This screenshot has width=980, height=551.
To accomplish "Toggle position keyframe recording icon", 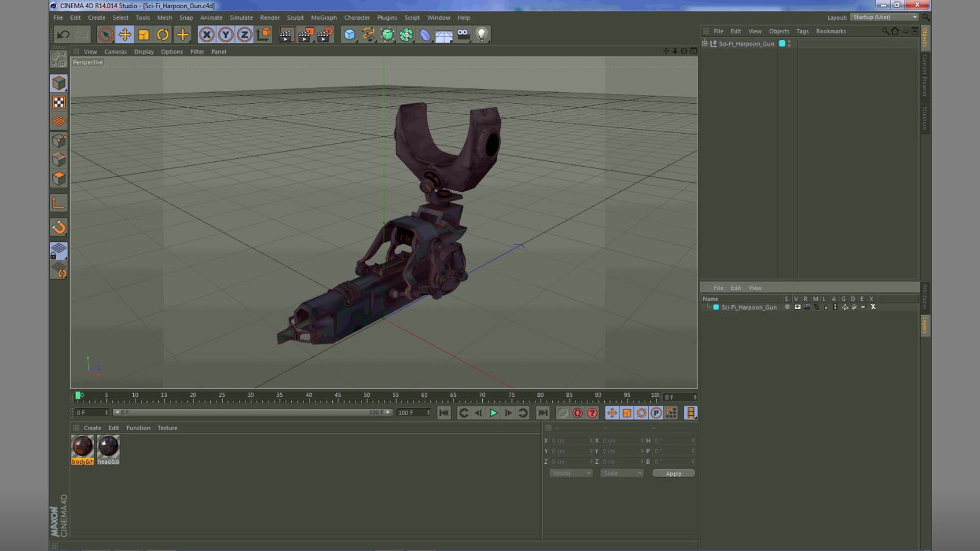I will [x=612, y=413].
